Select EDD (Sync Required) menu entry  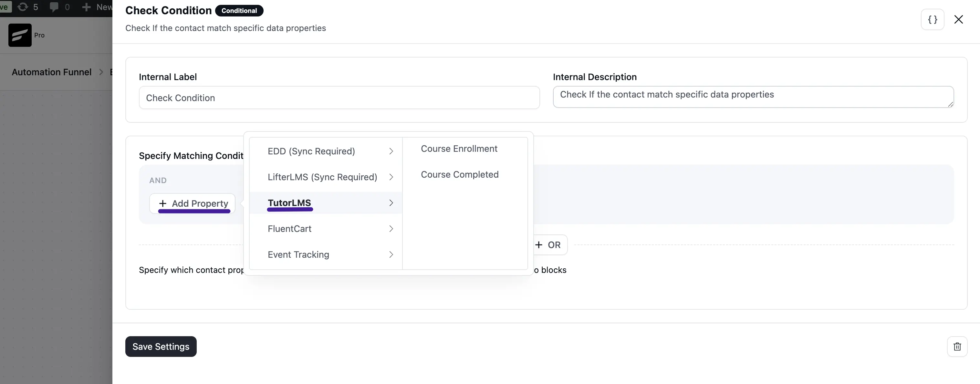326,151
